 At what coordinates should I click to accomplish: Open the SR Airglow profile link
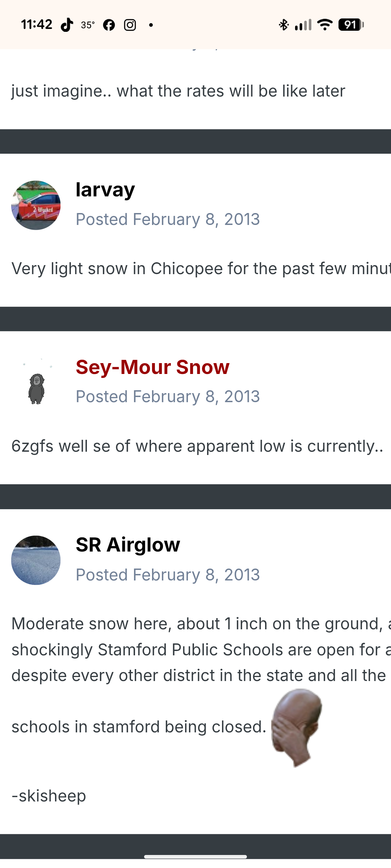[x=128, y=545]
